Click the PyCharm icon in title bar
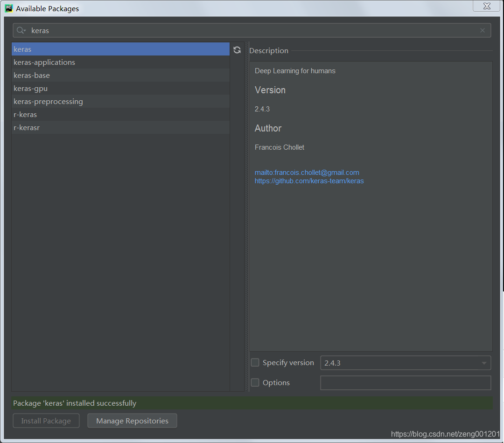The image size is (504, 443). point(9,8)
